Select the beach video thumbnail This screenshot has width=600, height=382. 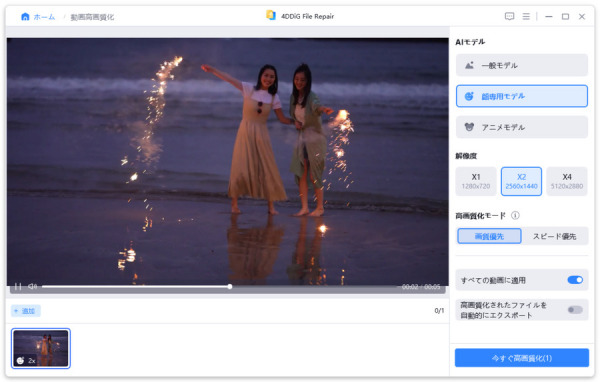(x=41, y=348)
